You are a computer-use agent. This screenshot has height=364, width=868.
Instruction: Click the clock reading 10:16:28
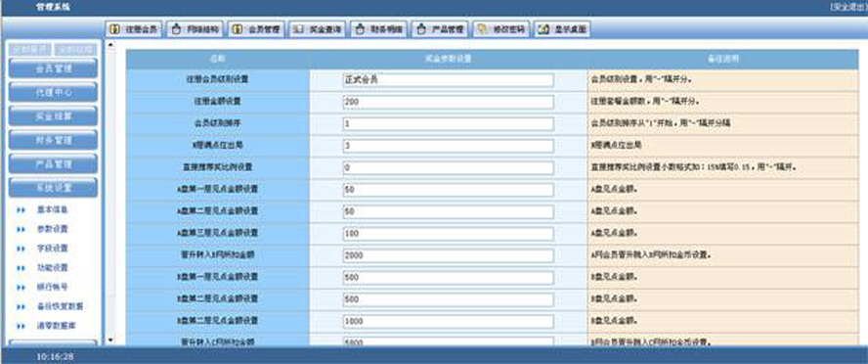point(55,356)
